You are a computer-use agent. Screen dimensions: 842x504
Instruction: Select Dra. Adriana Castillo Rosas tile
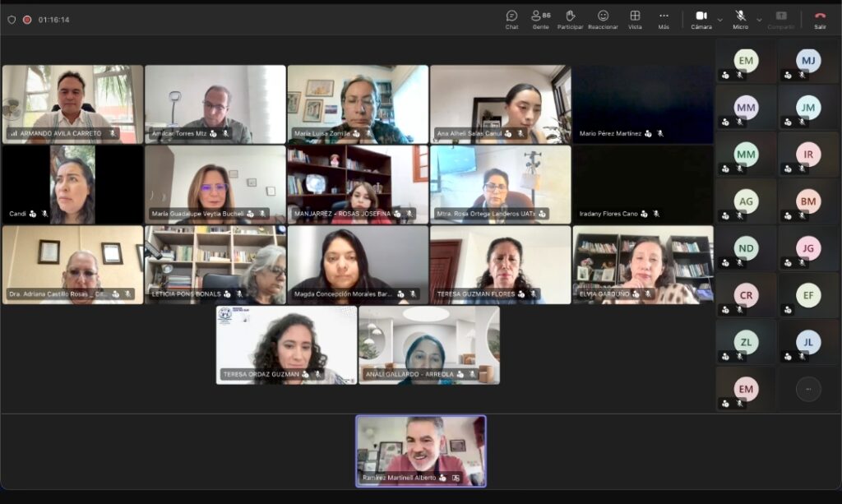click(73, 265)
